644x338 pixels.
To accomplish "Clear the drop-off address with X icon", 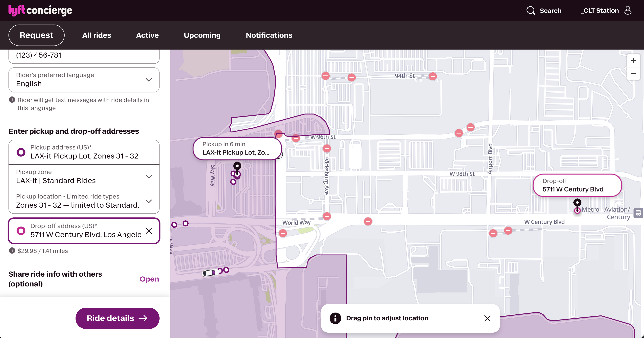I will [149, 231].
